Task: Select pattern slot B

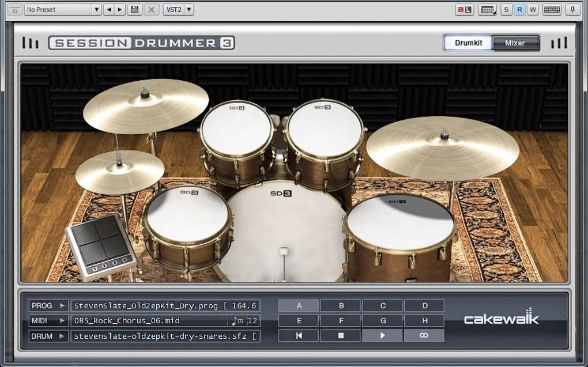Action: 341,305
